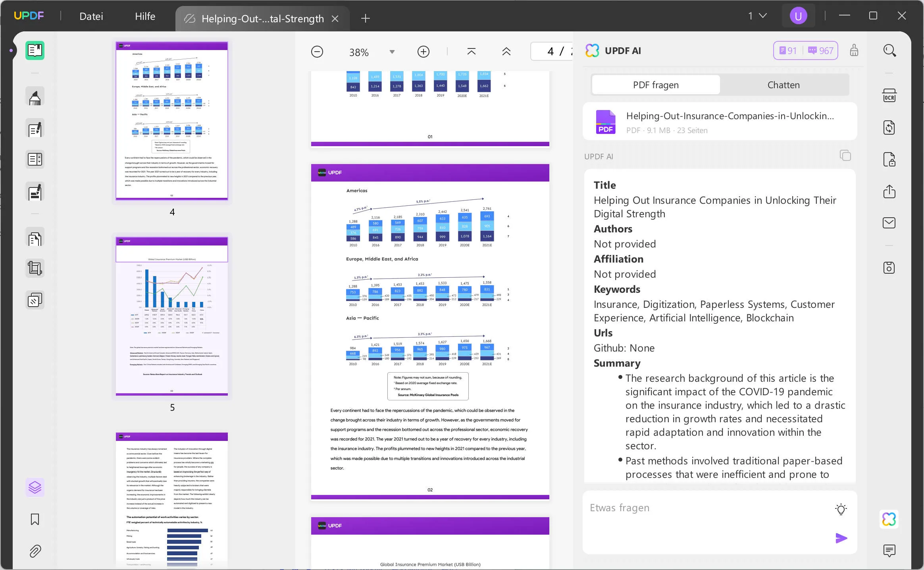Viewport: 924px width, 570px height.
Task: Open the Attachments paperclip panel
Action: click(x=35, y=551)
